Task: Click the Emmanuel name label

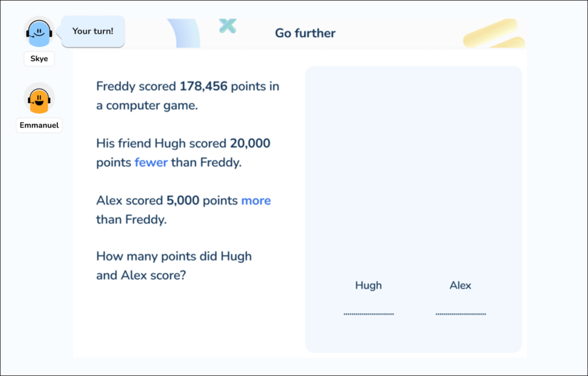Action: pyautogui.click(x=39, y=125)
